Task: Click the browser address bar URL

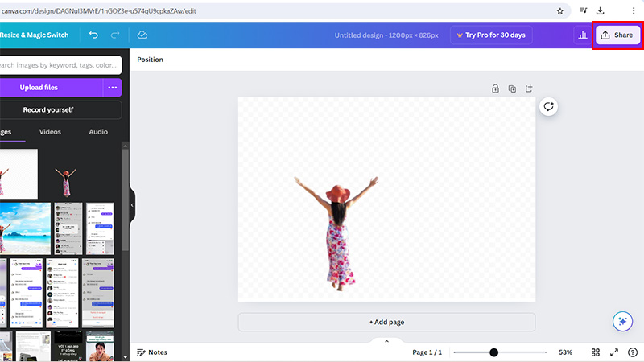Action: pos(98,11)
